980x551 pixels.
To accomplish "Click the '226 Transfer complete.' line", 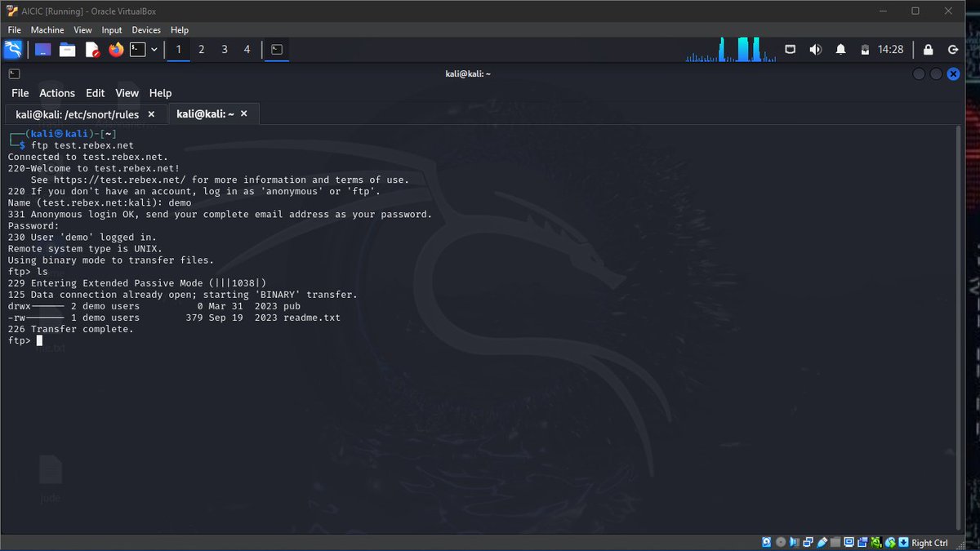I will (70, 329).
